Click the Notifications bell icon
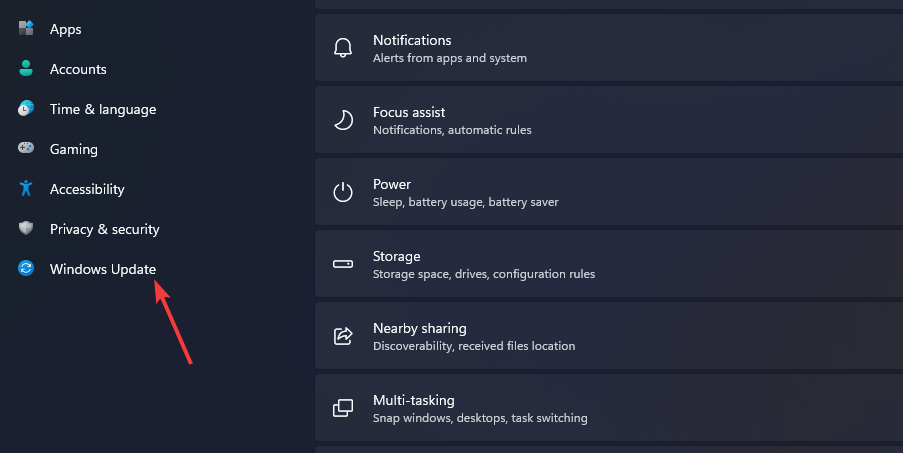 [x=343, y=48]
